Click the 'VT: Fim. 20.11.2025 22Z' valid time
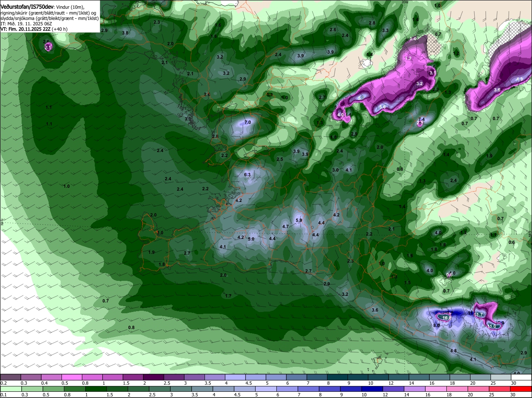532x398 pixels. tap(25, 29)
